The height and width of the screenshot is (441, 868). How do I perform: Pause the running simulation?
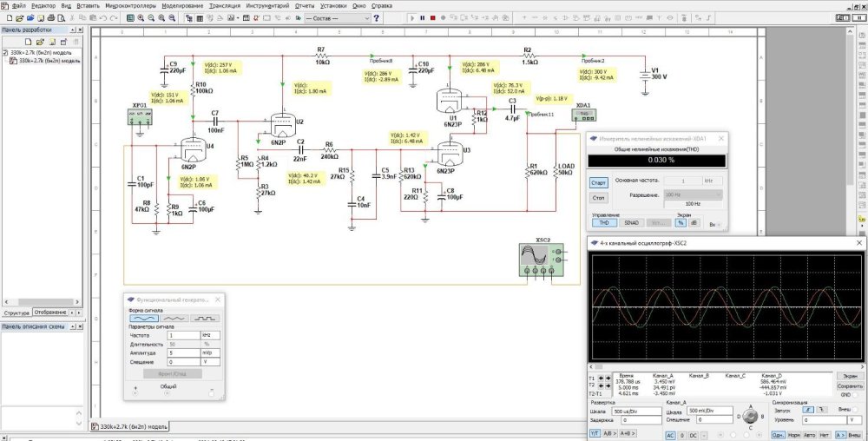pyautogui.click(x=423, y=17)
